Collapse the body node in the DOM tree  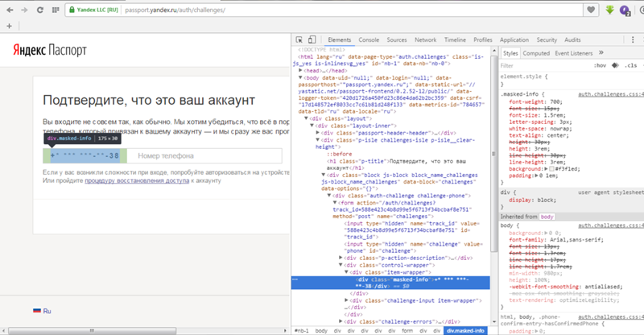tap(300, 77)
